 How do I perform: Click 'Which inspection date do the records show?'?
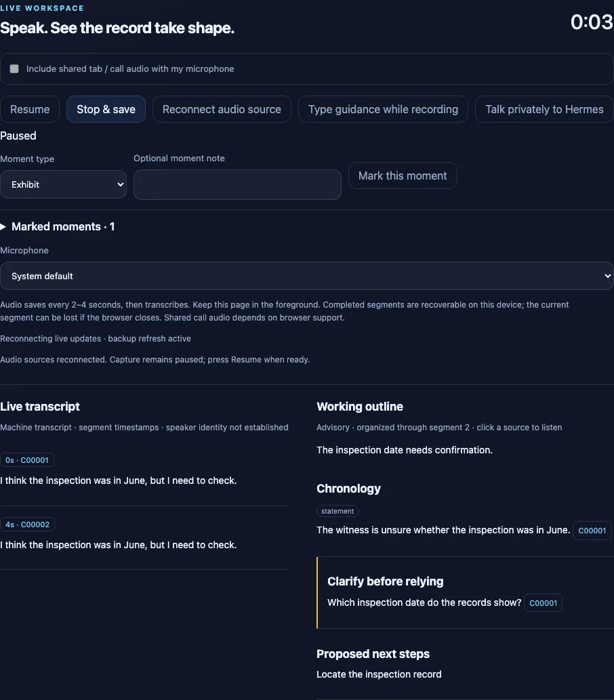424,602
